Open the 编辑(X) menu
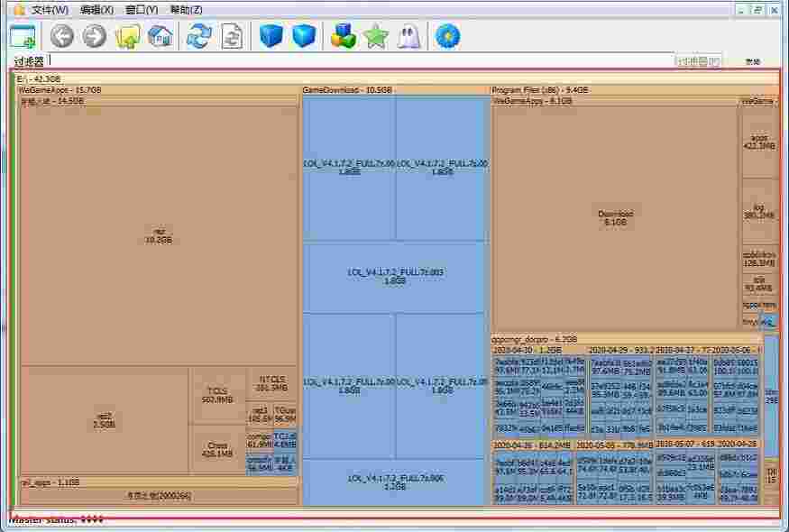The width and height of the screenshot is (789, 532). tap(96, 10)
